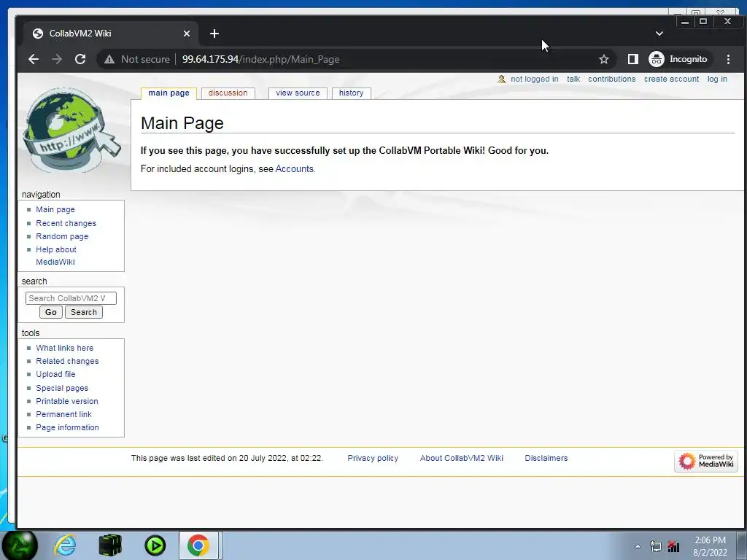This screenshot has width=747, height=560.
Task: Open the view source tab
Action: pos(298,93)
